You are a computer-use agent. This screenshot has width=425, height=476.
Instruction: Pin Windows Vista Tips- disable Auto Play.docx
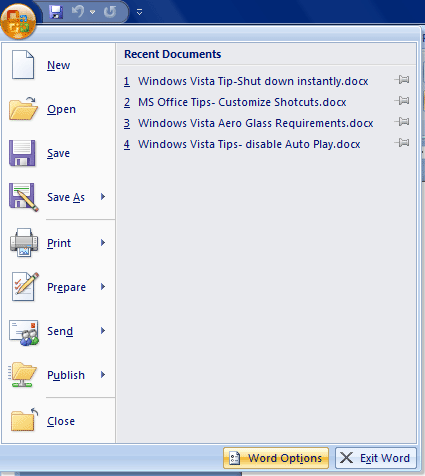(402, 143)
